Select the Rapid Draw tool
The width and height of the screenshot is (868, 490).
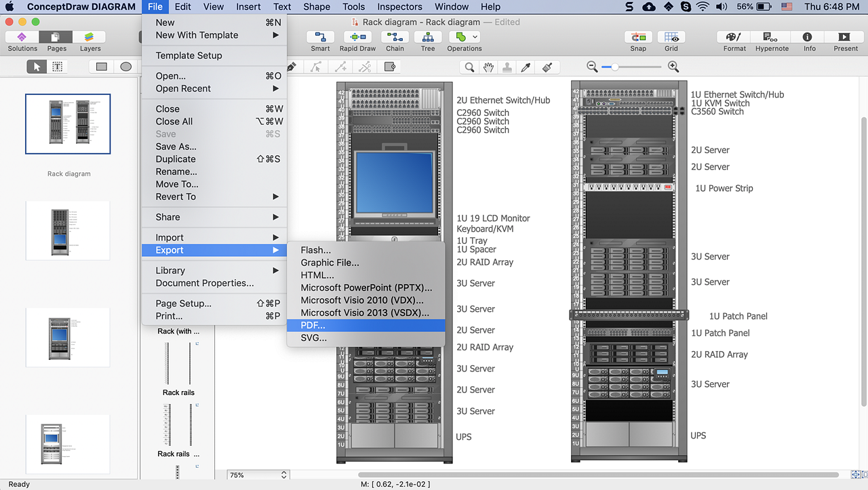357,41
